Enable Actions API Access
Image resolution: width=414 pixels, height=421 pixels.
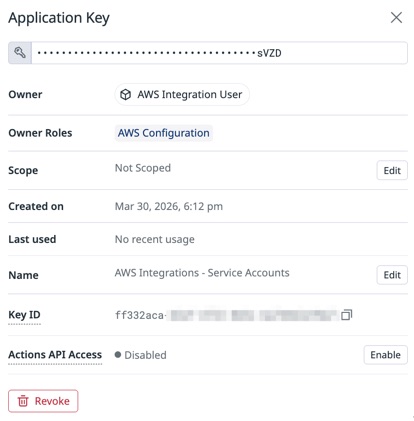385,355
